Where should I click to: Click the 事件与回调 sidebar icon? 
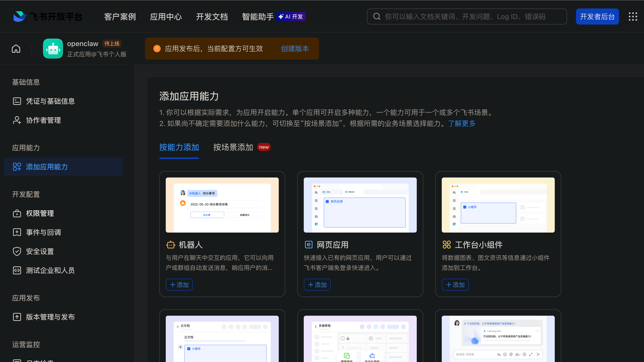click(17, 232)
